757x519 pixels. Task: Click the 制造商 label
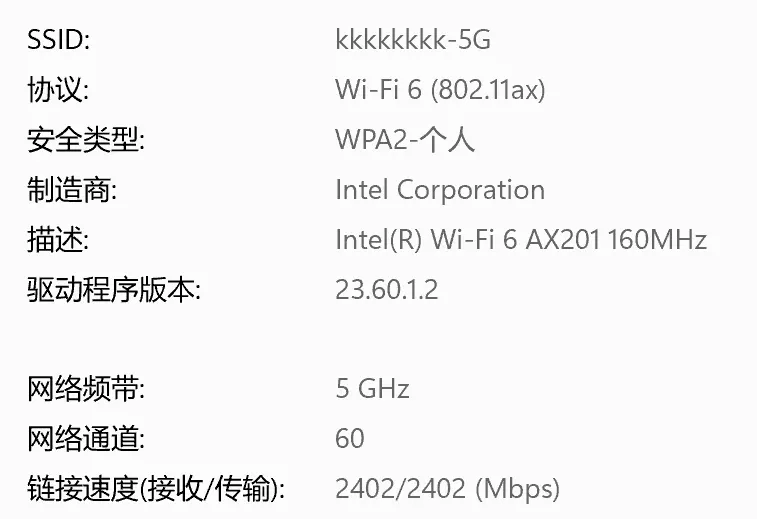coord(72,190)
